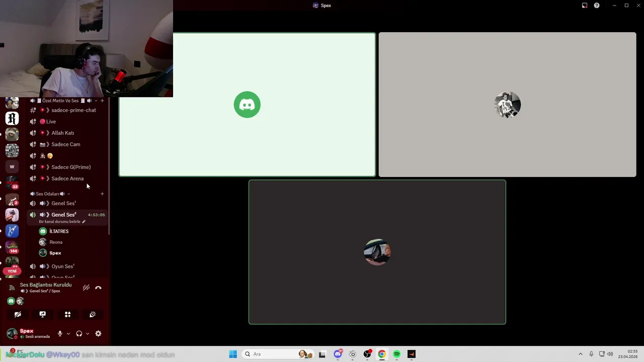Image resolution: width=644 pixels, height=362 pixels.
Task: Open the blue compass server icon
Action: coord(12,231)
